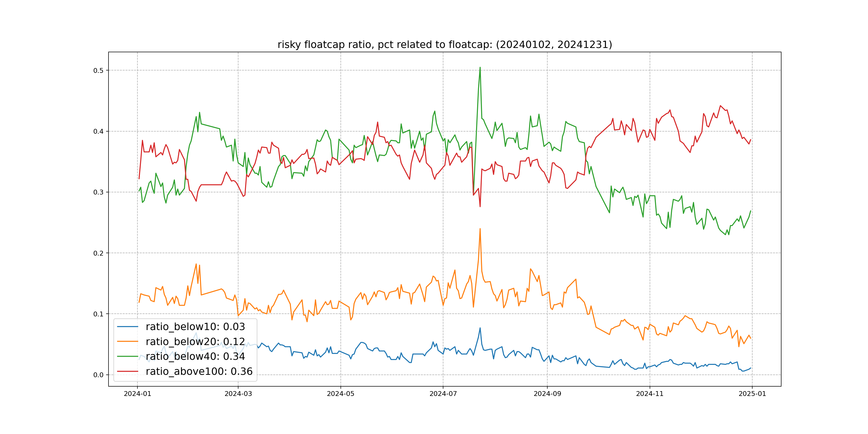
Task: Click the green line's highest peak above 0.5
Action: (480, 68)
